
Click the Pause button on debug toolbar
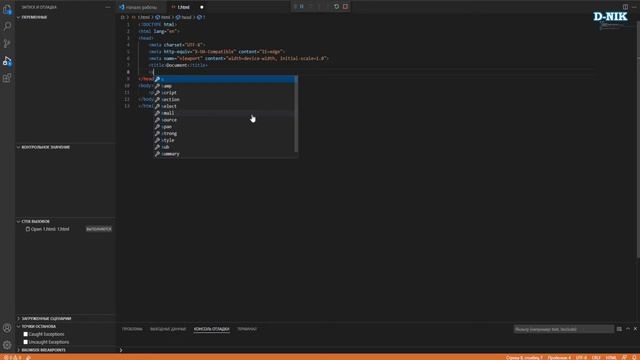[302, 7]
